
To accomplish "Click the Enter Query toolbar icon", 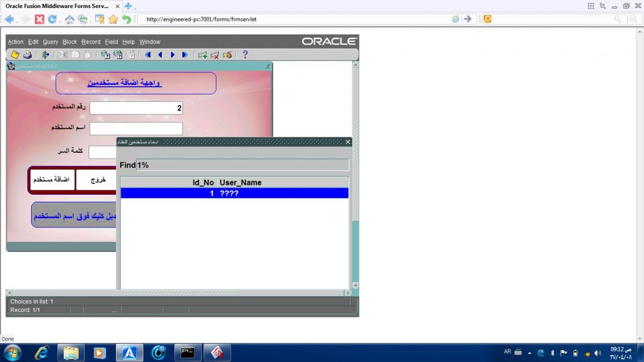I will pyautogui.click(x=106, y=55).
